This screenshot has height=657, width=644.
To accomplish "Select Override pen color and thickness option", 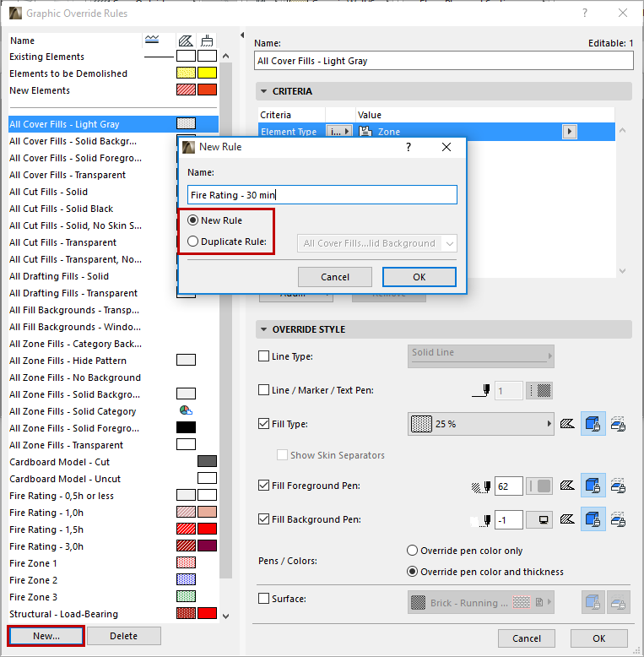I will pyautogui.click(x=413, y=572).
